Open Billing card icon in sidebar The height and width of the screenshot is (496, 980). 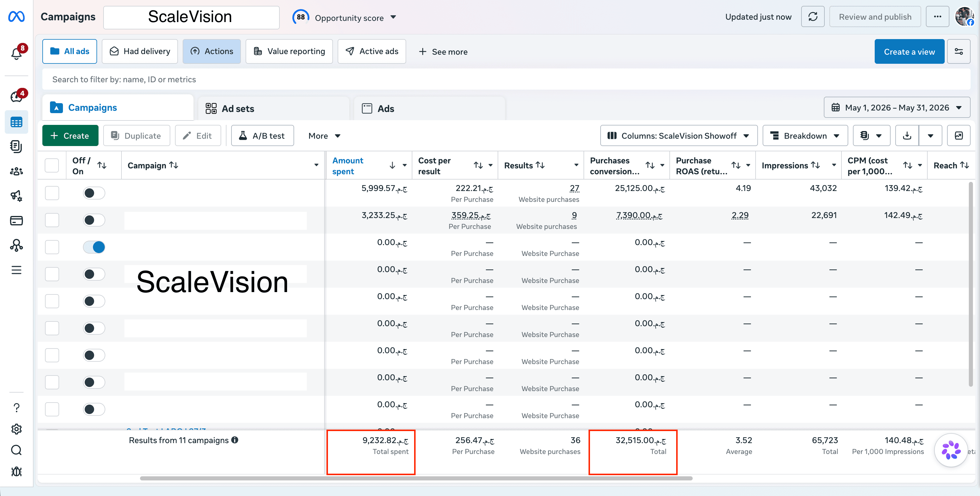(x=16, y=221)
